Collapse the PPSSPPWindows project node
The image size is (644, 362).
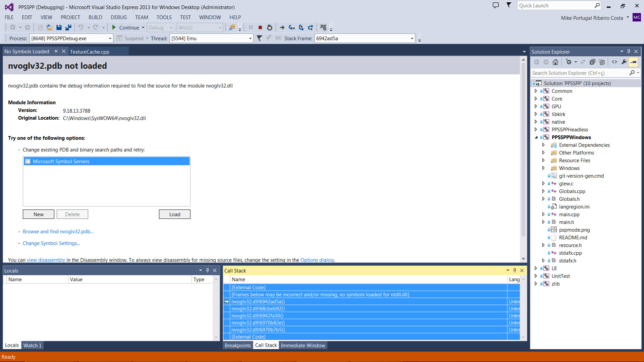pyautogui.click(x=536, y=137)
